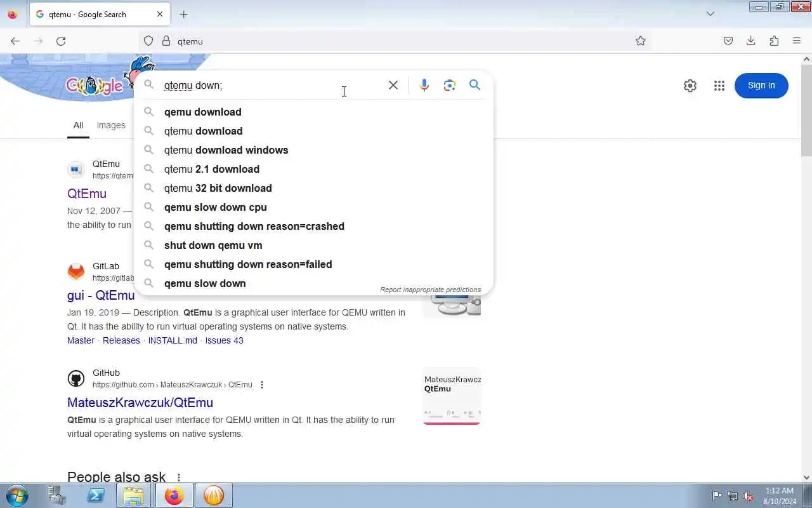Click the GitHub favicon icon
Image resolution: width=812 pixels, height=508 pixels.
click(x=76, y=379)
